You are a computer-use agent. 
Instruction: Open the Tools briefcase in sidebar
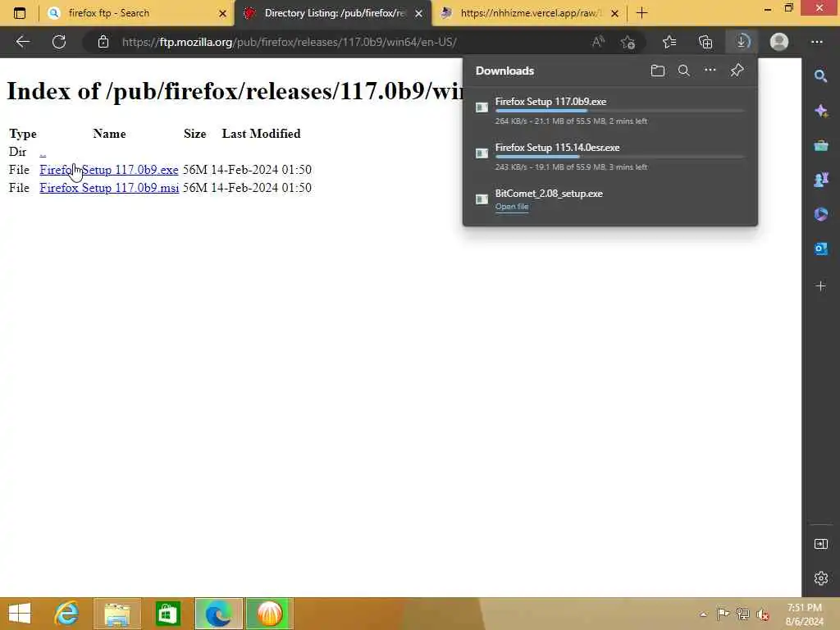click(820, 145)
